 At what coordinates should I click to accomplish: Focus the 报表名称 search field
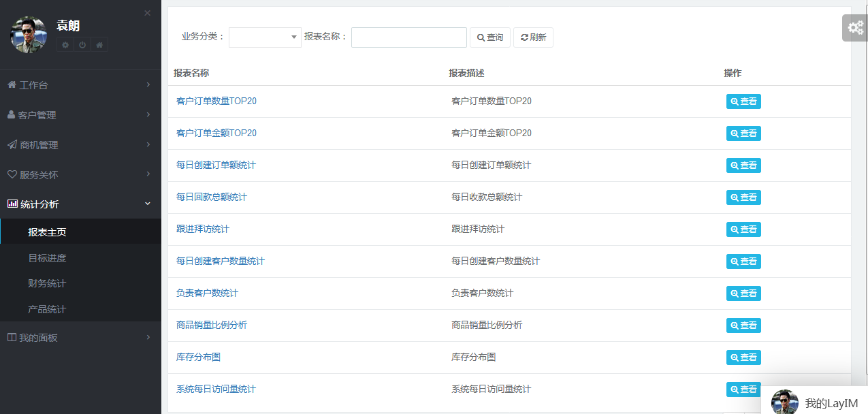pos(408,37)
